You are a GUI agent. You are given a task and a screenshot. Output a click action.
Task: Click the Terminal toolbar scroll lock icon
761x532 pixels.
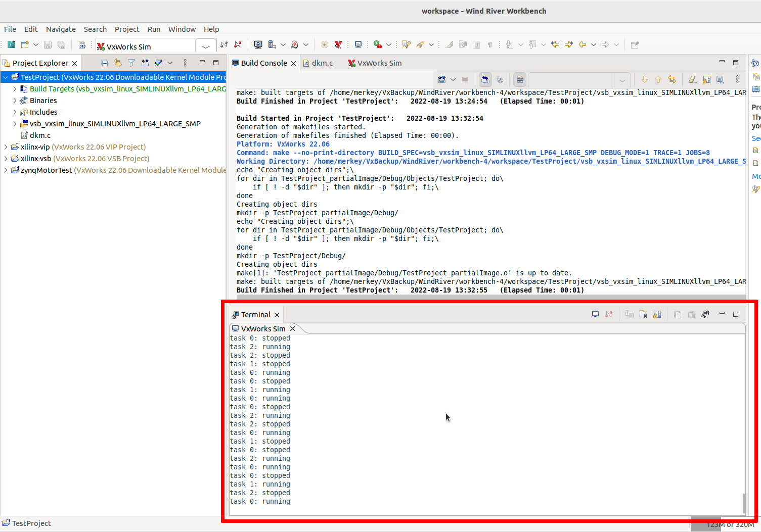click(x=657, y=314)
